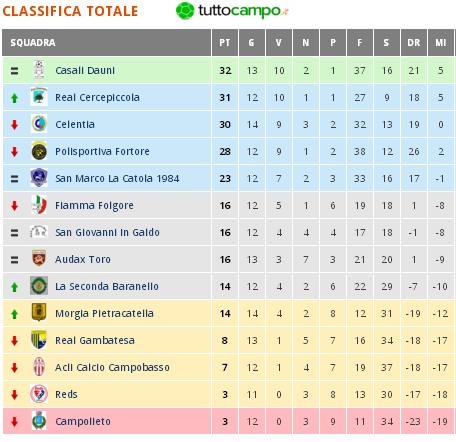Click the Audax Toro shield icon
Viewport: 456px width, 442px height.
tap(39, 258)
